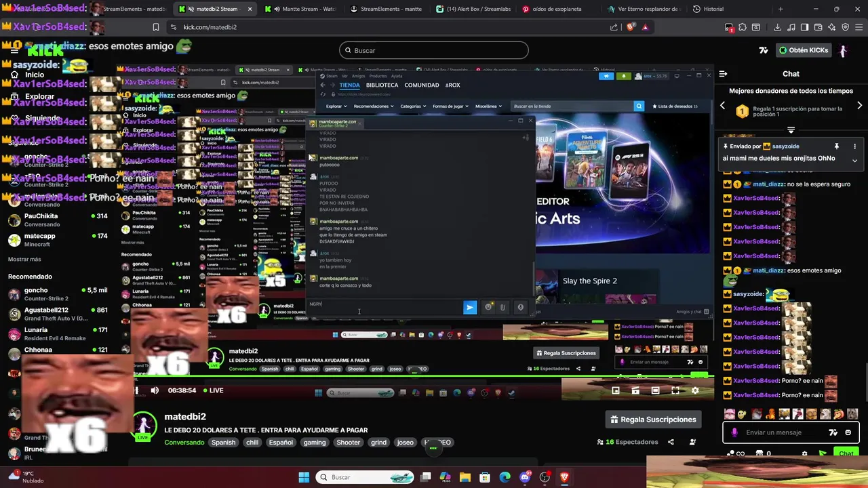Open the 7TV emote menu in chat input
The image size is (868, 488).
(x=833, y=432)
